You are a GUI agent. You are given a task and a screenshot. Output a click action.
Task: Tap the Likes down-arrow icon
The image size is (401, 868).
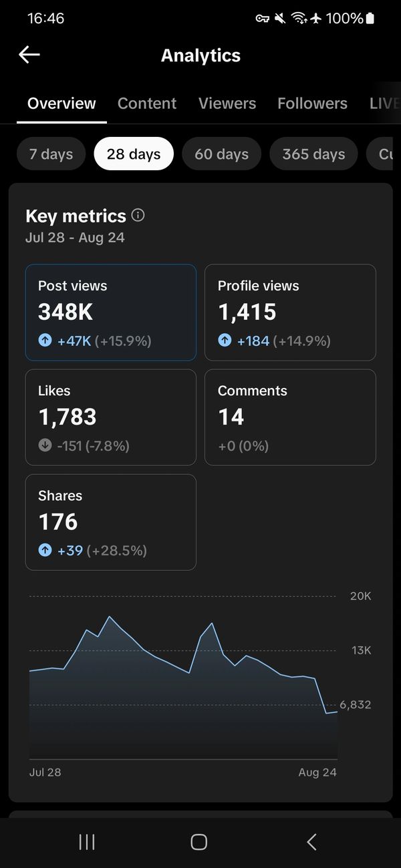point(45,445)
